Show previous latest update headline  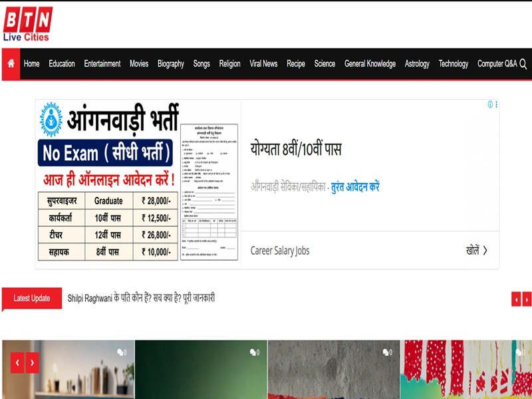[516, 300]
